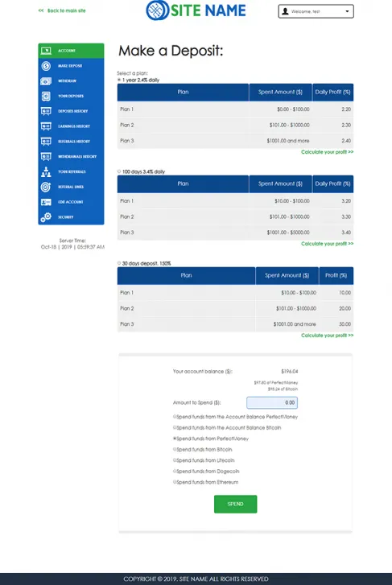Screen dimensions: 392x585
Task: Choose Spend funds from PerfectMoney
Action: click(175, 439)
